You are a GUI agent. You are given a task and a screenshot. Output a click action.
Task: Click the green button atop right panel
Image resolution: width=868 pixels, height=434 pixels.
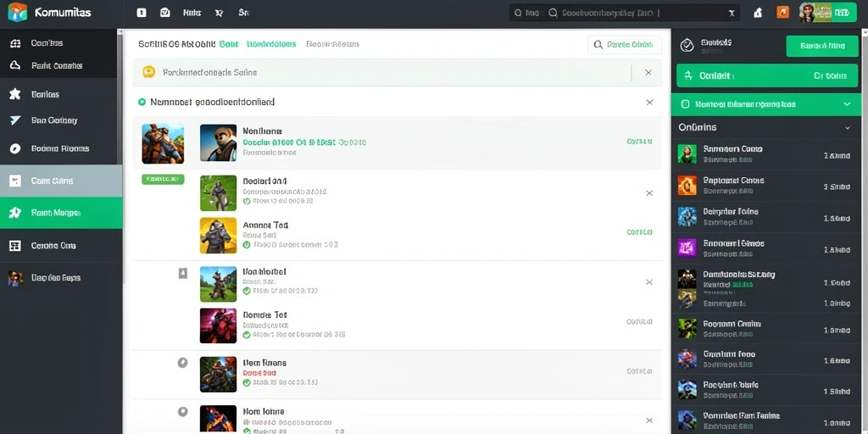click(x=822, y=47)
